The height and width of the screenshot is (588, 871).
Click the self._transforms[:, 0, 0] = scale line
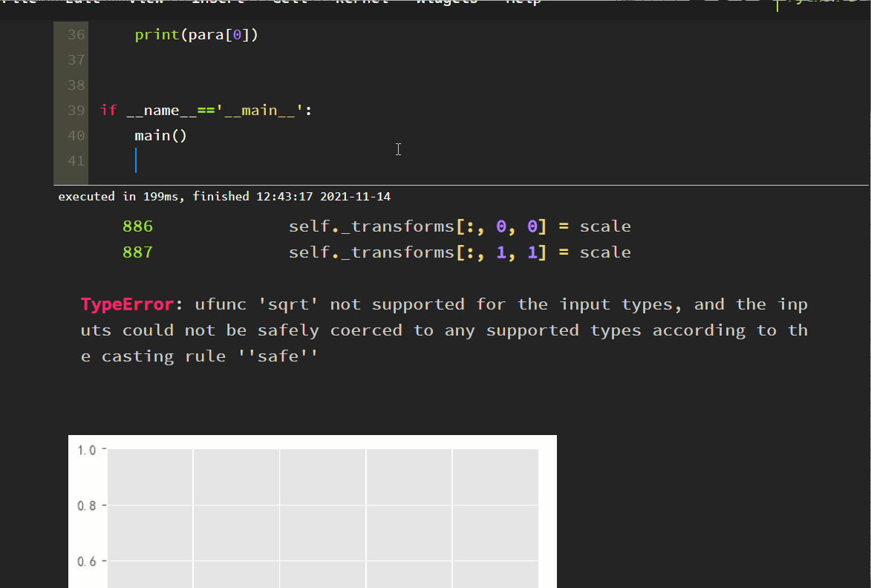coord(460,226)
